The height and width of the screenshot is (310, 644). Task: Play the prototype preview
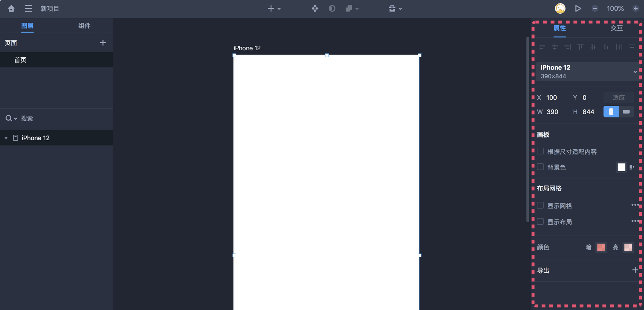(x=578, y=8)
